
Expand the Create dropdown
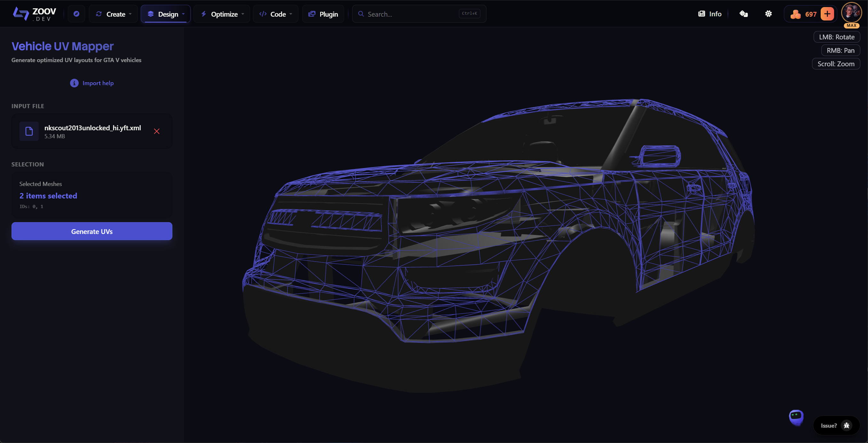click(x=113, y=14)
